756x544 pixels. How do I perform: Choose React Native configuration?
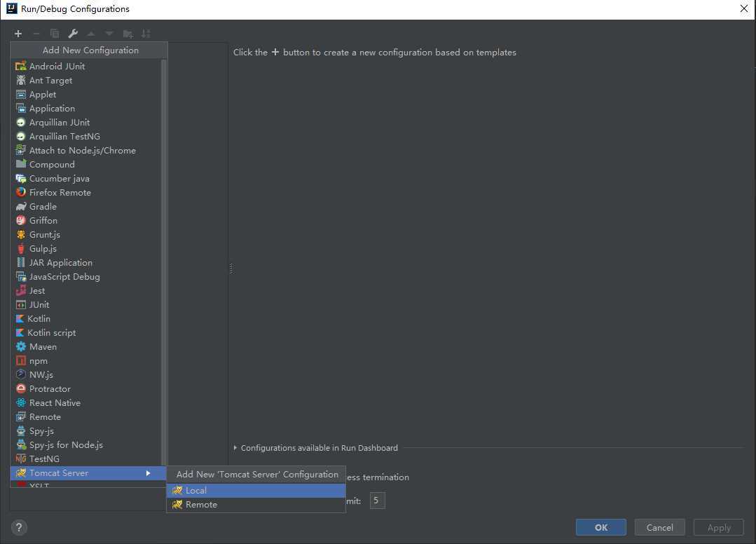[85, 402]
